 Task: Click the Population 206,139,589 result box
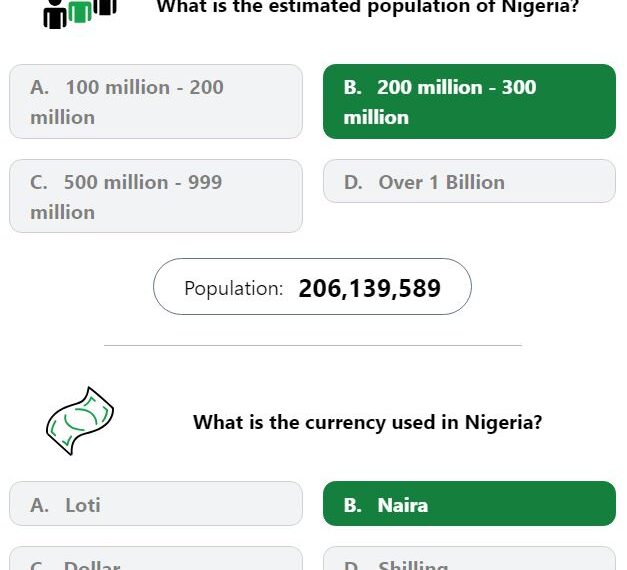tap(312, 286)
